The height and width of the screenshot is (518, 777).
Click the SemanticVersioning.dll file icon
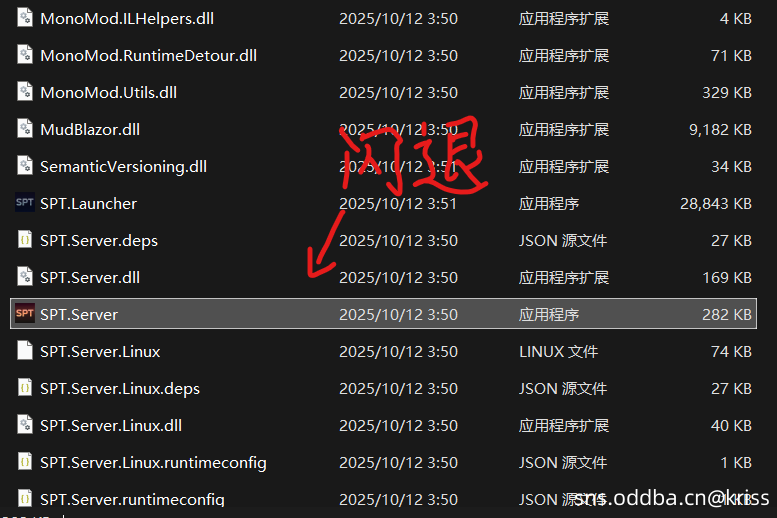pos(25,166)
